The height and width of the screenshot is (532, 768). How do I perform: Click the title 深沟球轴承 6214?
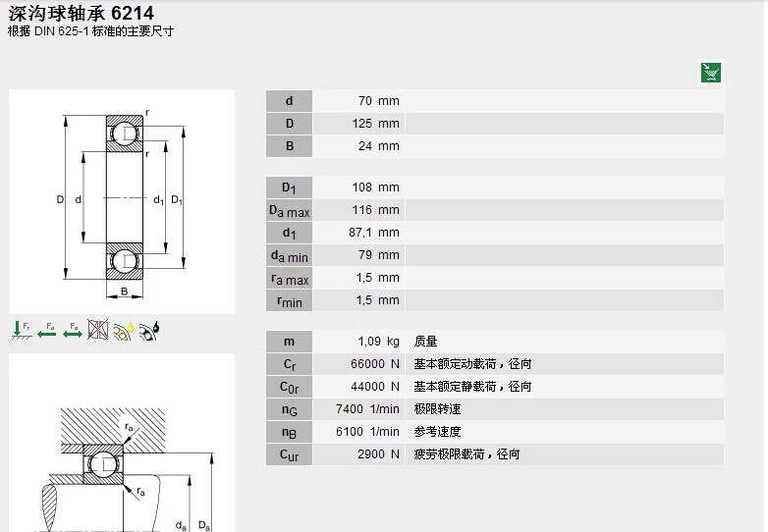pos(81,13)
